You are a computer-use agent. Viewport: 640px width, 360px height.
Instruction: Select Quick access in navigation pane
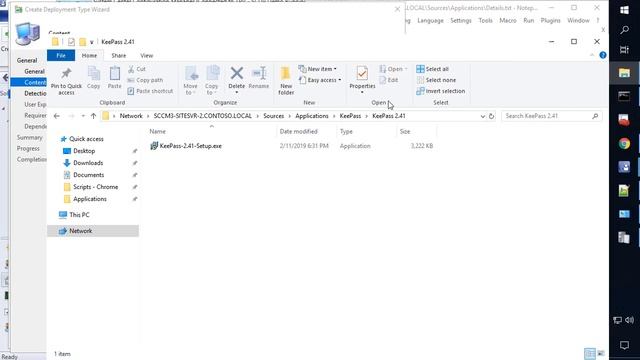86,139
